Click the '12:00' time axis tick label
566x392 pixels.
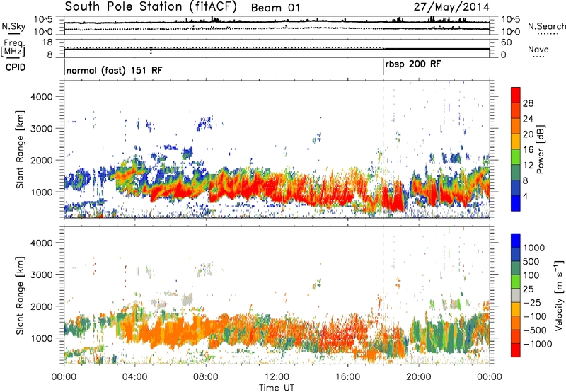[x=277, y=376]
